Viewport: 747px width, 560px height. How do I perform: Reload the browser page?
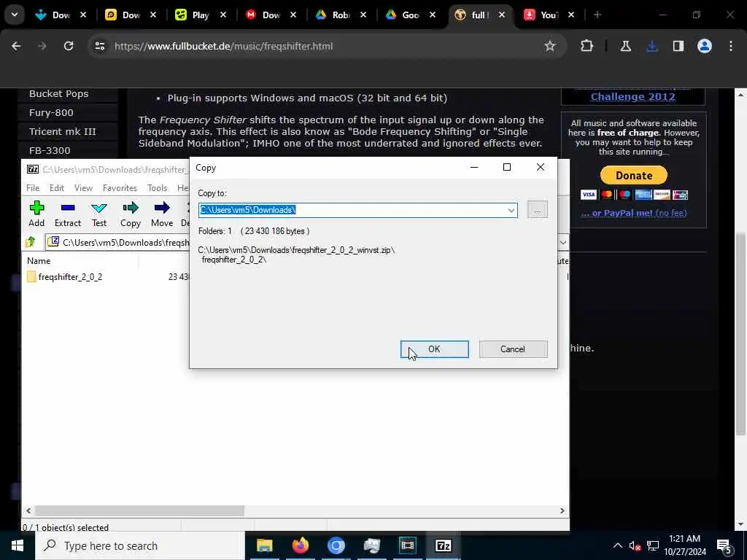pos(69,46)
